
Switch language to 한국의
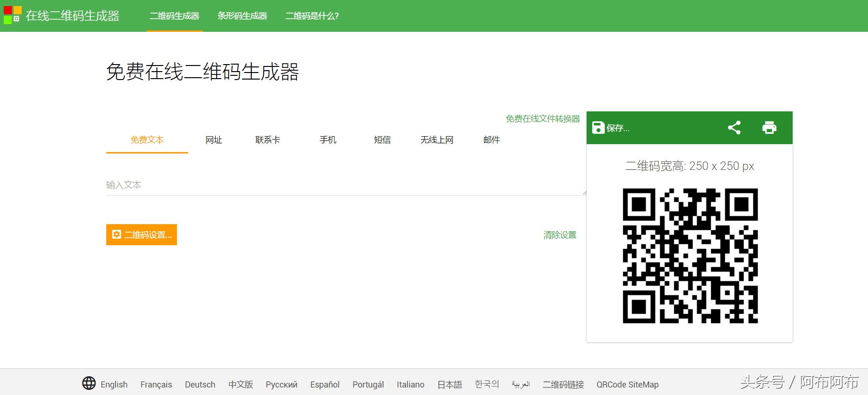point(487,384)
